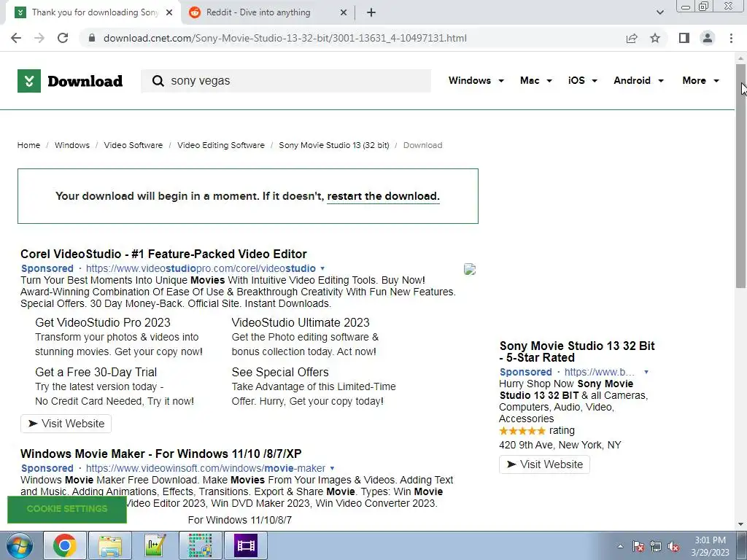Show hidden system tray icons

pyautogui.click(x=620, y=546)
